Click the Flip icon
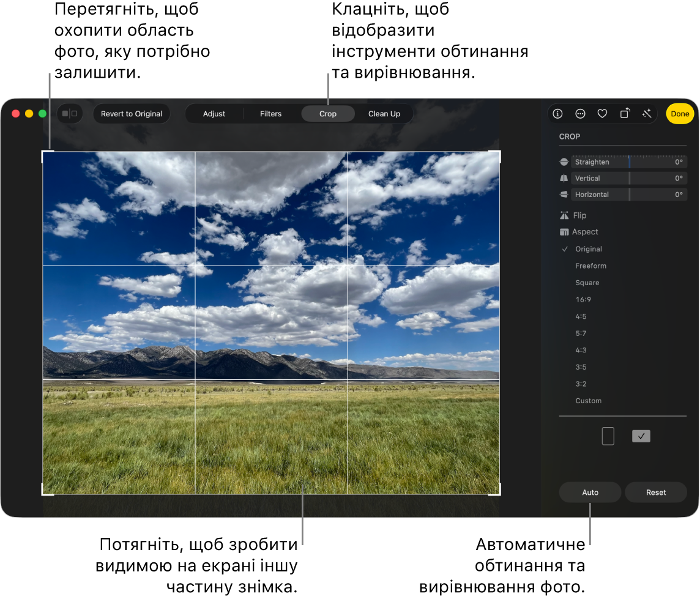Screen dimensions: 700x599 click(564, 215)
